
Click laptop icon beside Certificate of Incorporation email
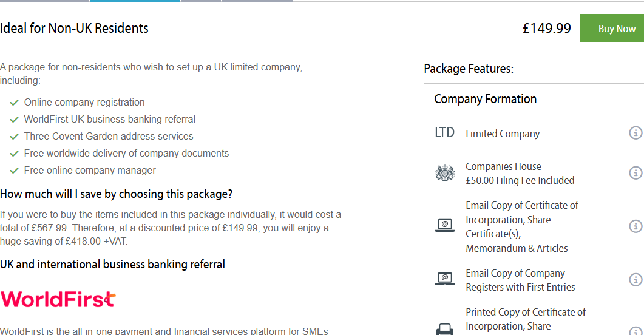[445, 225]
